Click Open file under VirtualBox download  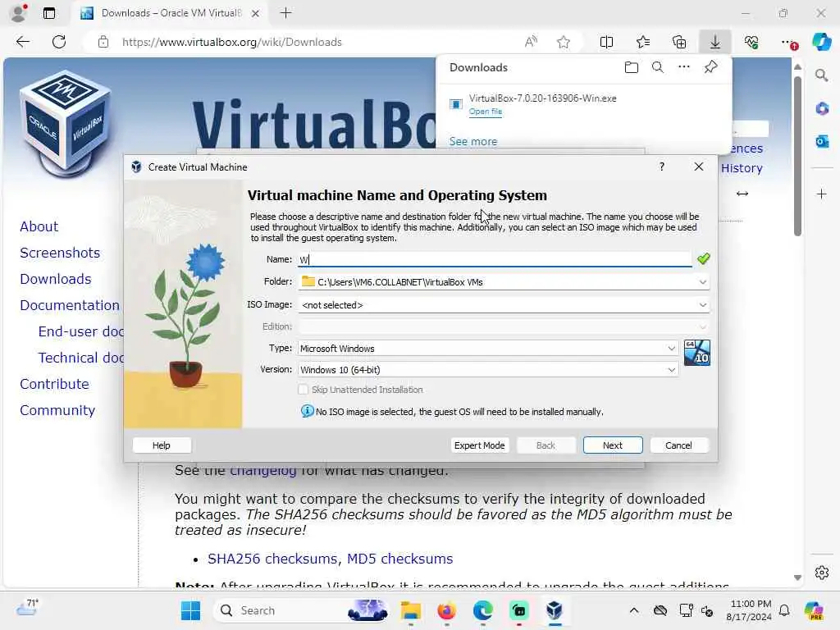pyautogui.click(x=486, y=112)
